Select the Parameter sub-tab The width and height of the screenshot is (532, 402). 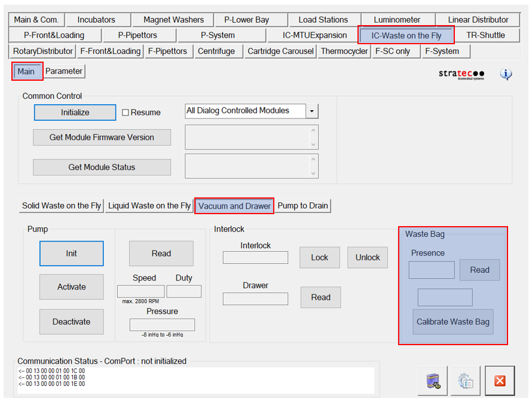[x=64, y=71]
